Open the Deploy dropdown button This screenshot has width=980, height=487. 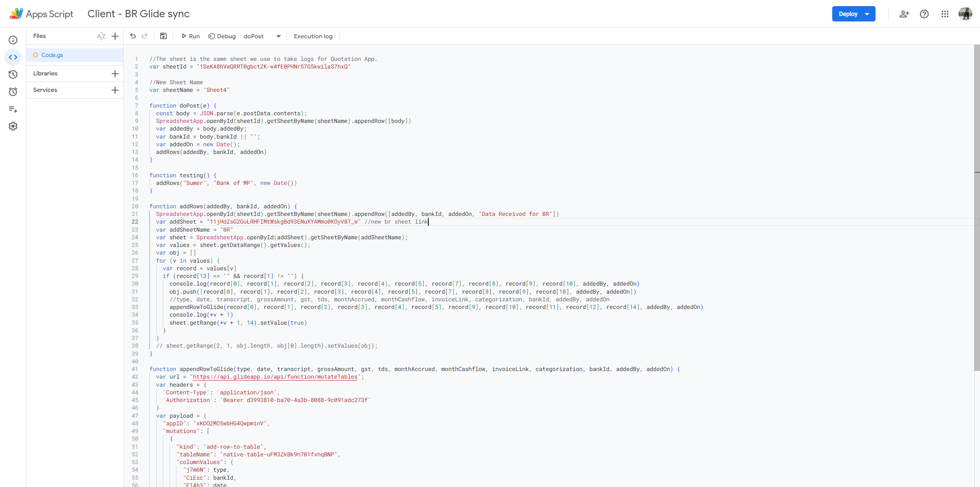pyautogui.click(x=853, y=14)
